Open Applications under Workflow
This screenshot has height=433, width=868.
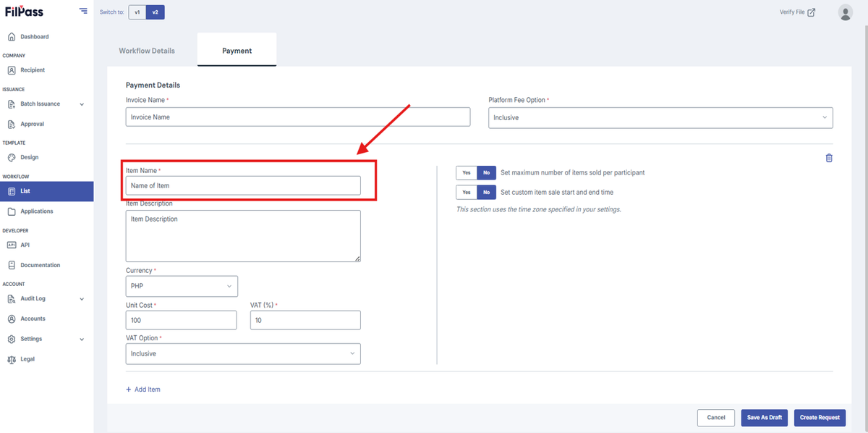click(37, 211)
